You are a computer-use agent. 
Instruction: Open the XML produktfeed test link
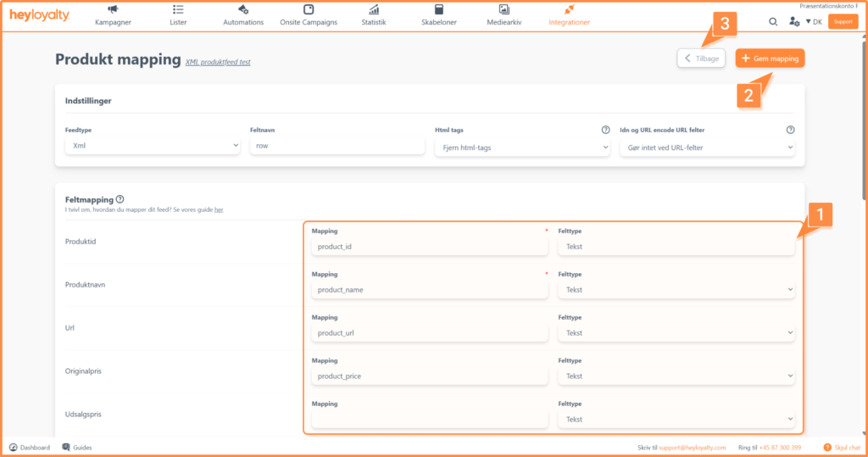click(x=218, y=62)
